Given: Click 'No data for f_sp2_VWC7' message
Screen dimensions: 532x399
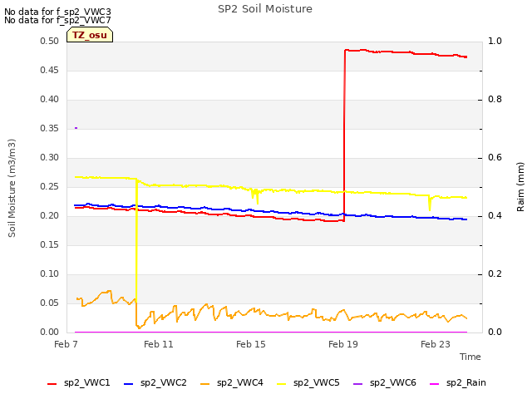Looking at the screenshot, I should tap(57, 20).
